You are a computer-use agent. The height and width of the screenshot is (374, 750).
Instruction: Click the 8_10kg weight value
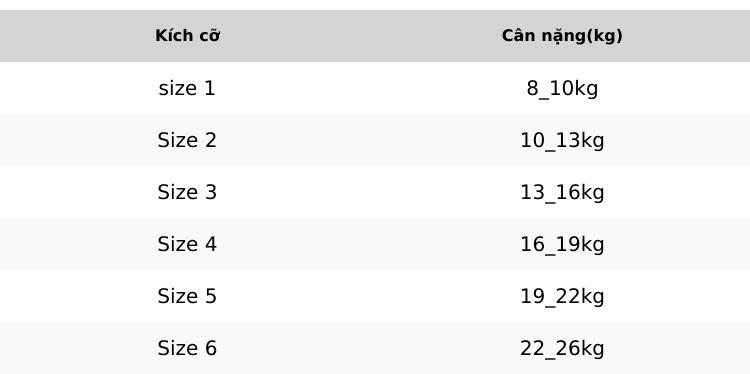point(562,89)
